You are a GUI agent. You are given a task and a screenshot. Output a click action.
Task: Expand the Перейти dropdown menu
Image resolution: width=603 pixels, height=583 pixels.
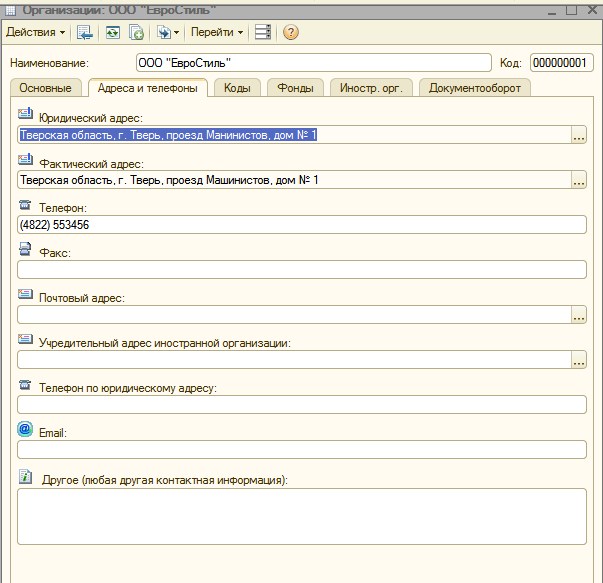219,32
